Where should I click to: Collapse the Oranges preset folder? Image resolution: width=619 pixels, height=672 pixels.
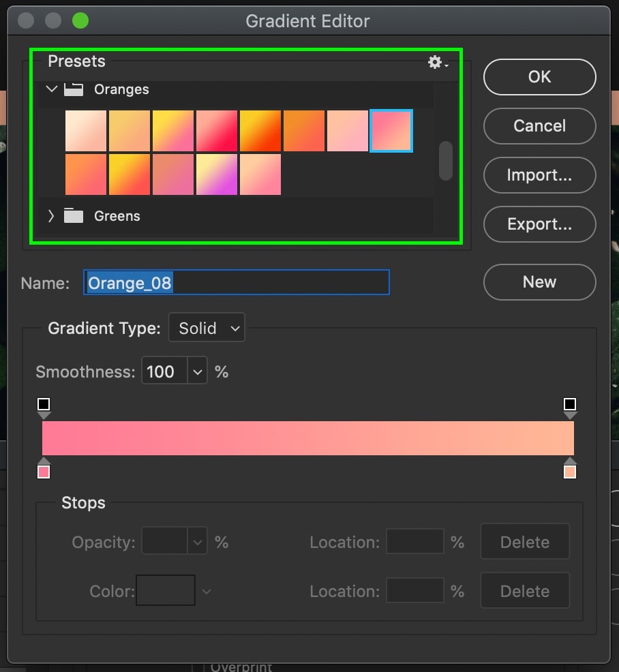click(x=51, y=89)
